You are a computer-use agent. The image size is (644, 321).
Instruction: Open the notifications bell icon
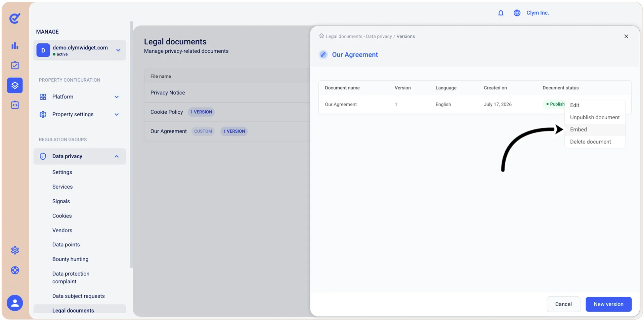[x=501, y=13]
